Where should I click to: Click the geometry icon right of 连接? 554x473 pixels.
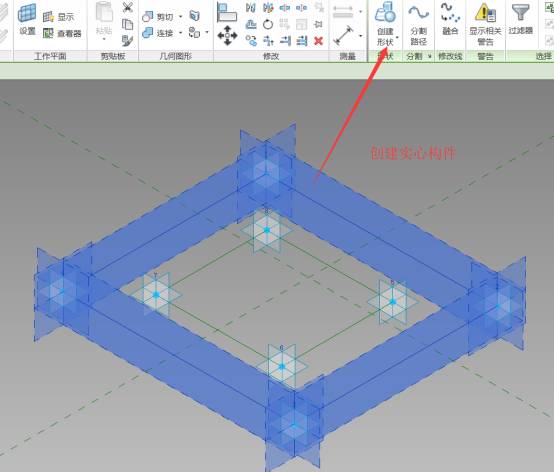pyautogui.click(x=194, y=32)
